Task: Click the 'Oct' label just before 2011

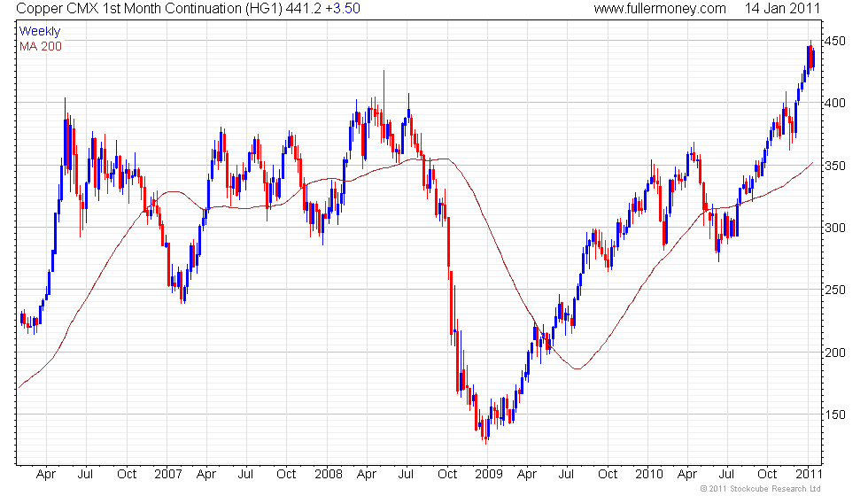Action: point(767,475)
